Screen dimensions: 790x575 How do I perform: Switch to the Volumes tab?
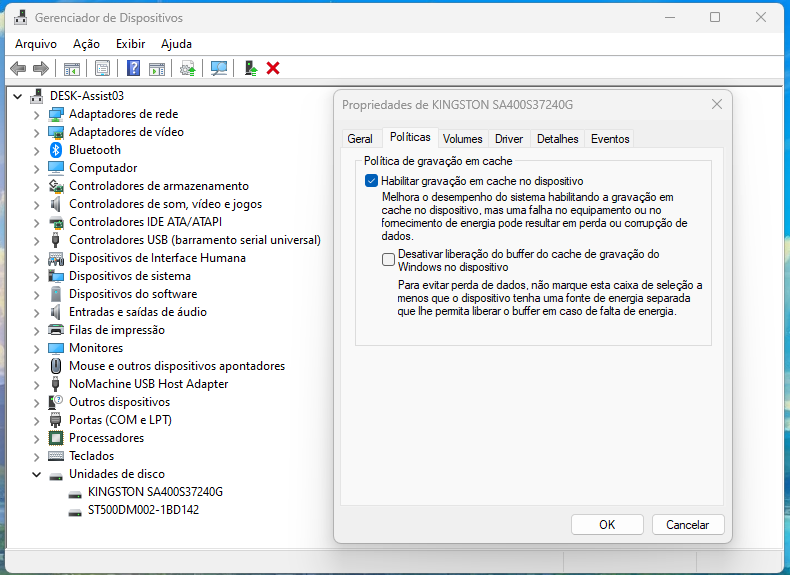(x=463, y=139)
